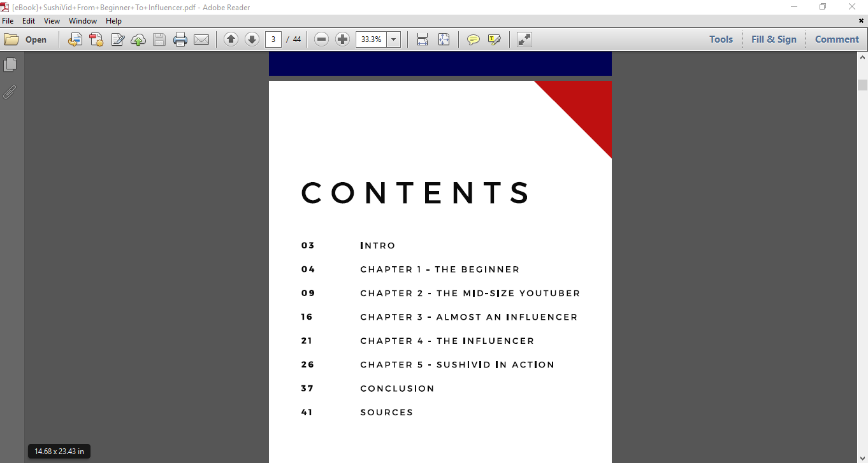Zoom in with the plus button
The width and height of the screenshot is (868, 463).
click(342, 39)
